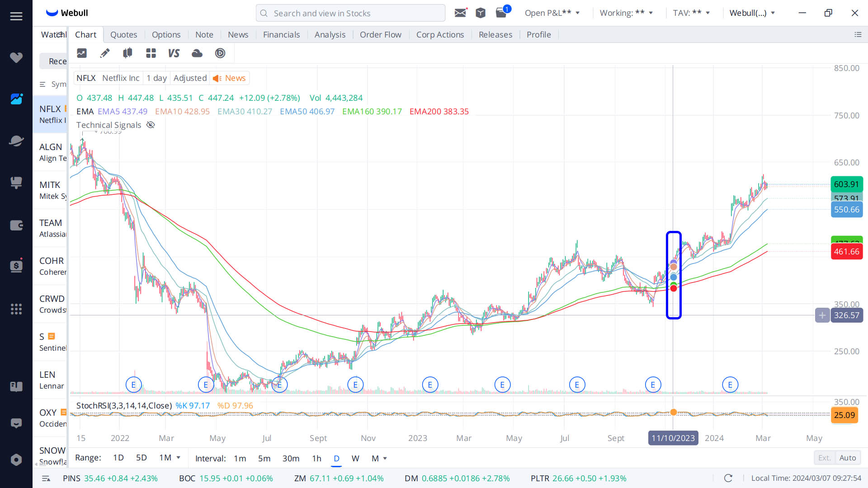This screenshot has width=868, height=488.
Task: Open the planet explore icon in sidebar
Action: coord(16,141)
